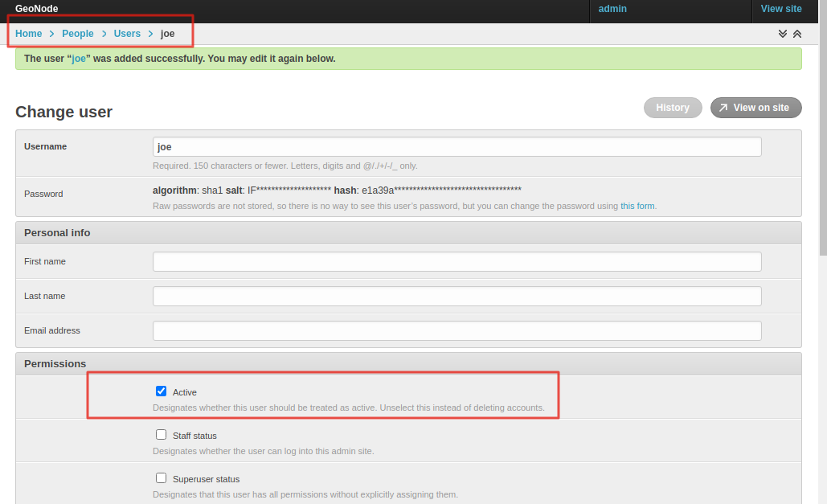Focus the First name text field
Screen dimensions: 827x504
[x=456, y=262]
